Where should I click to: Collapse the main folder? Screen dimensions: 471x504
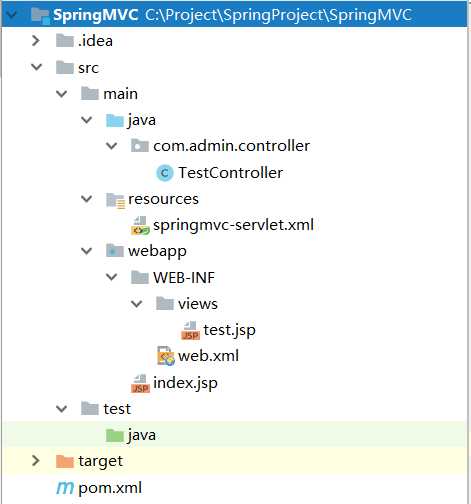[x=61, y=94]
